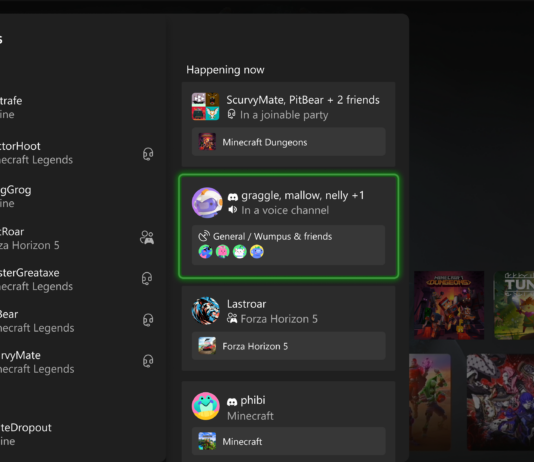The image size is (534, 462).
Task: Click the Minecraft Dungeons small game thumbnail
Action: tap(207, 142)
